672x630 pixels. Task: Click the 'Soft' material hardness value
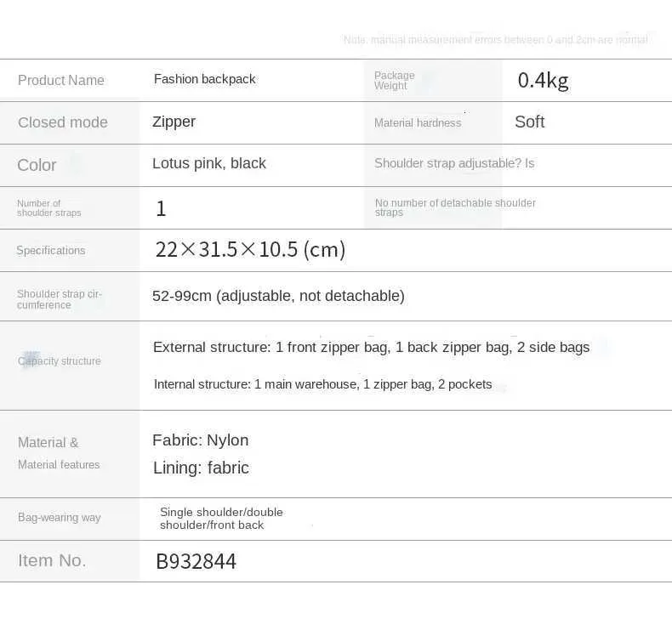click(x=529, y=122)
